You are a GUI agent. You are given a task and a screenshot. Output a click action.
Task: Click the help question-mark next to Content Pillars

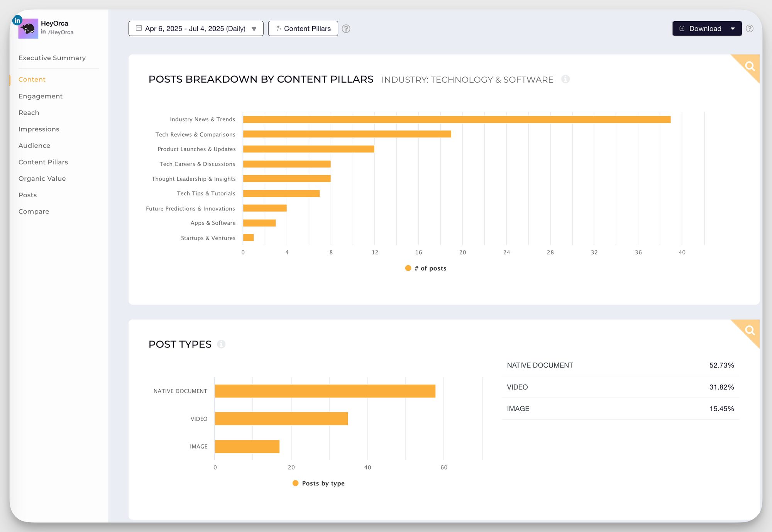346,29
